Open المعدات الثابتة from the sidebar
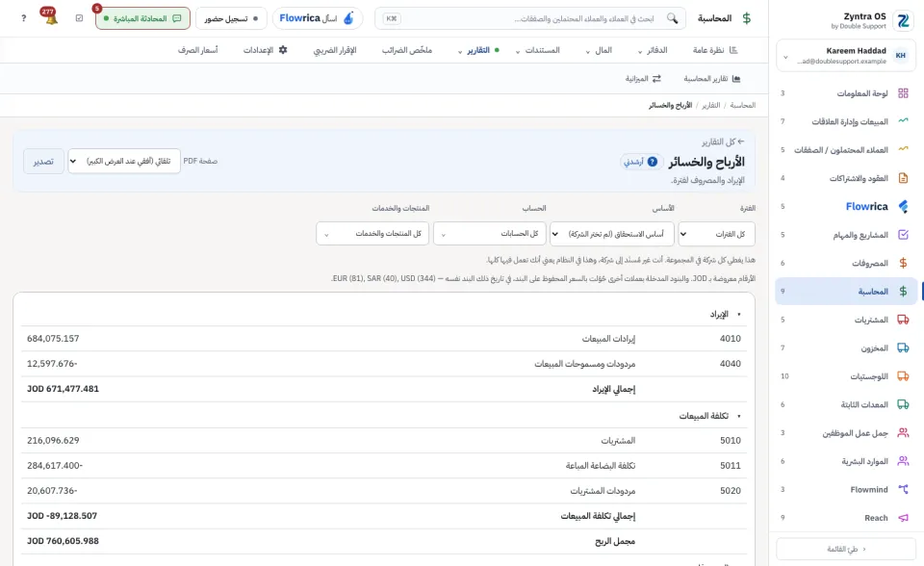Image resolution: width=924 pixels, height=566 pixels. [846, 404]
